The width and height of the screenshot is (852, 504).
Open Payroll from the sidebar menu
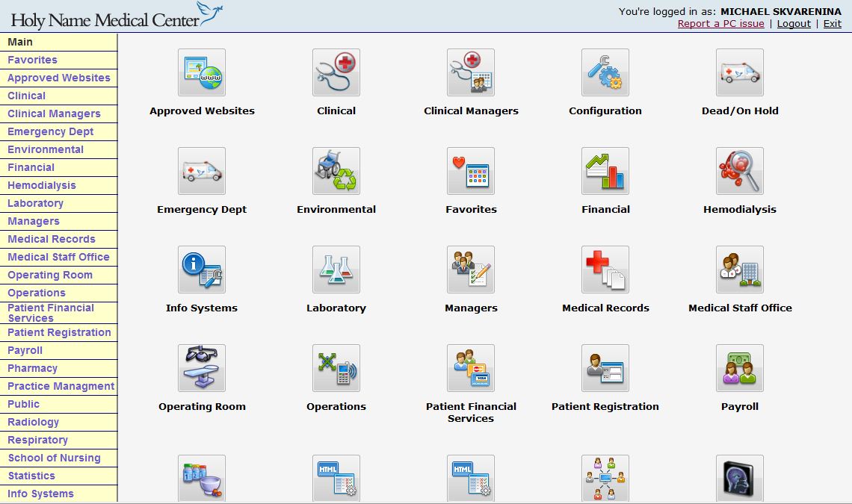click(59, 350)
